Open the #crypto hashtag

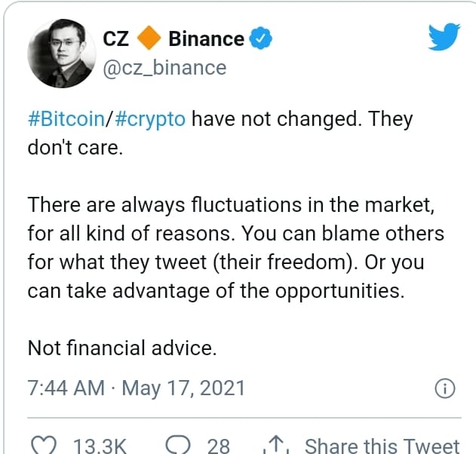tap(151, 119)
